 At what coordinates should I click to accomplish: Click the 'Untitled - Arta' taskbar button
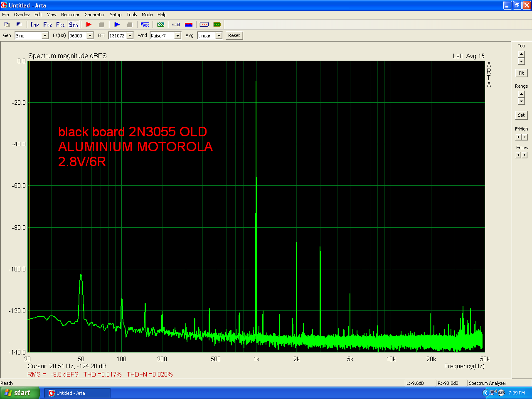coord(77,393)
